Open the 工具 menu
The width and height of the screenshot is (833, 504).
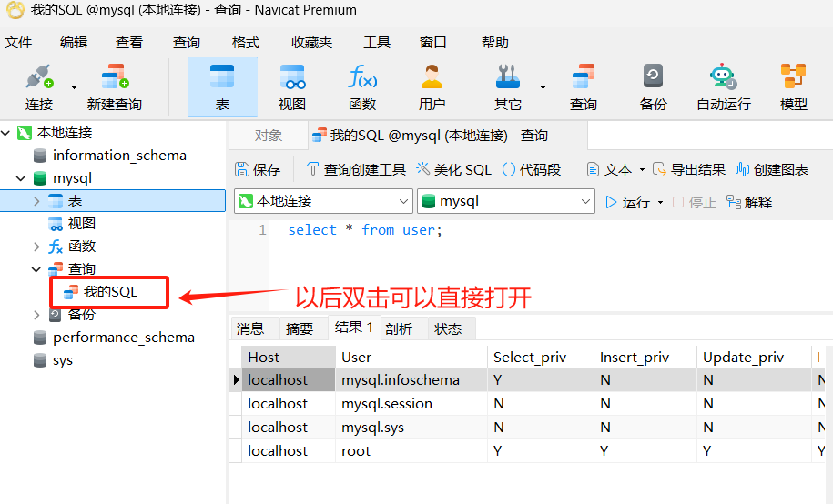click(377, 43)
